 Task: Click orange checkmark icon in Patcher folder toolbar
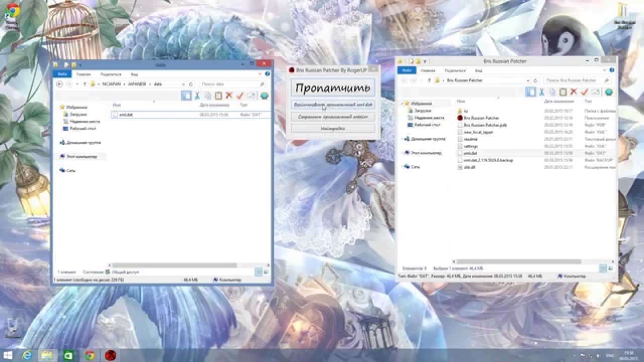pos(584,92)
